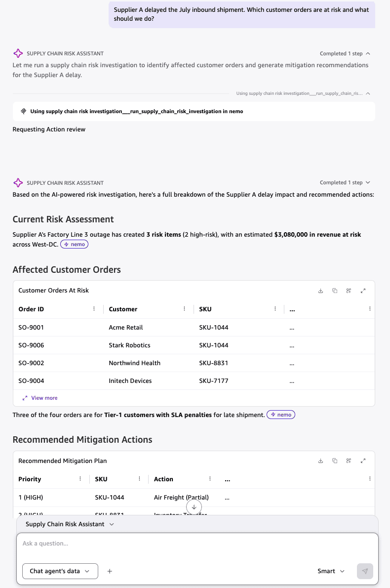390x588 pixels.
Task: Click the Current Risk Assessment heading
Action: [63, 219]
